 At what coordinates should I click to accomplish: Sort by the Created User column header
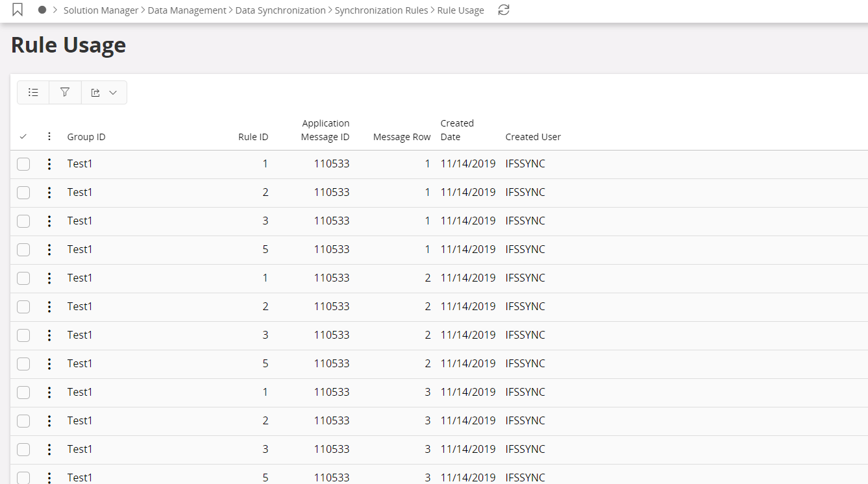coord(533,137)
